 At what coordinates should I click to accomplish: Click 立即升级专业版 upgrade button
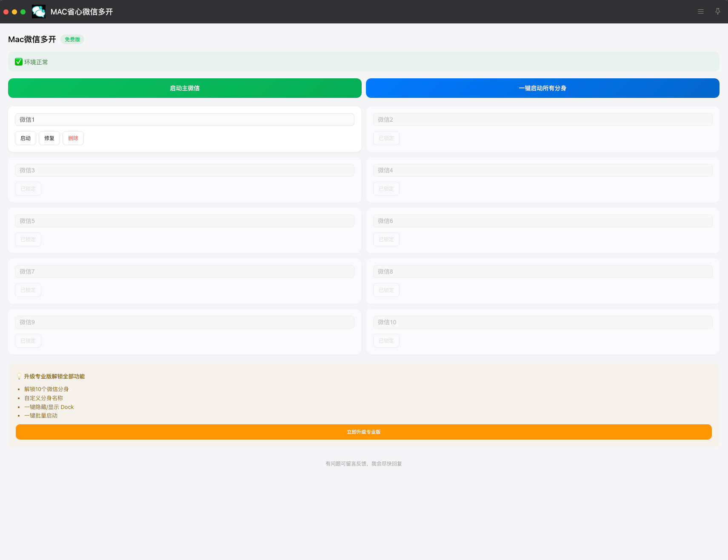tap(363, 432)
